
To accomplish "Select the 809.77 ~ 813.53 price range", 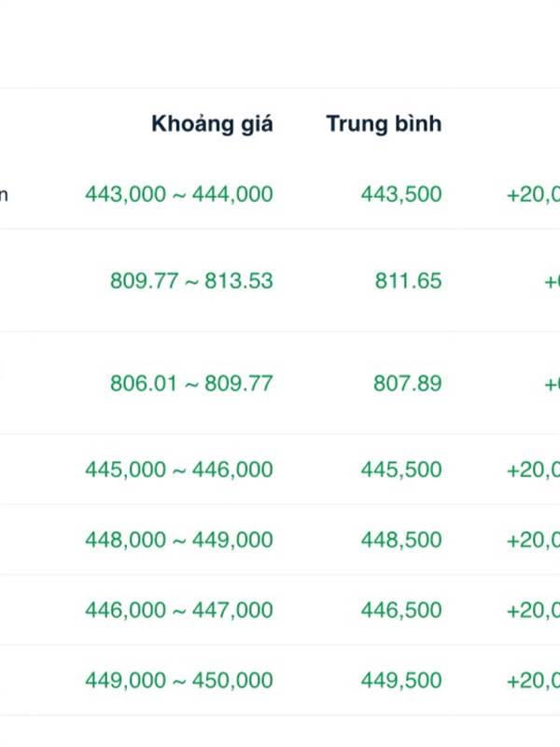I will 191,281.
